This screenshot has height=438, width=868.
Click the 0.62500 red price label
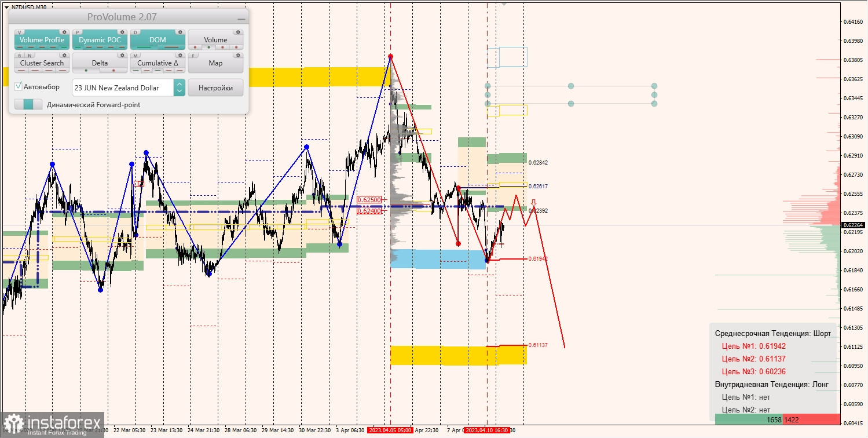pos(369,199)
